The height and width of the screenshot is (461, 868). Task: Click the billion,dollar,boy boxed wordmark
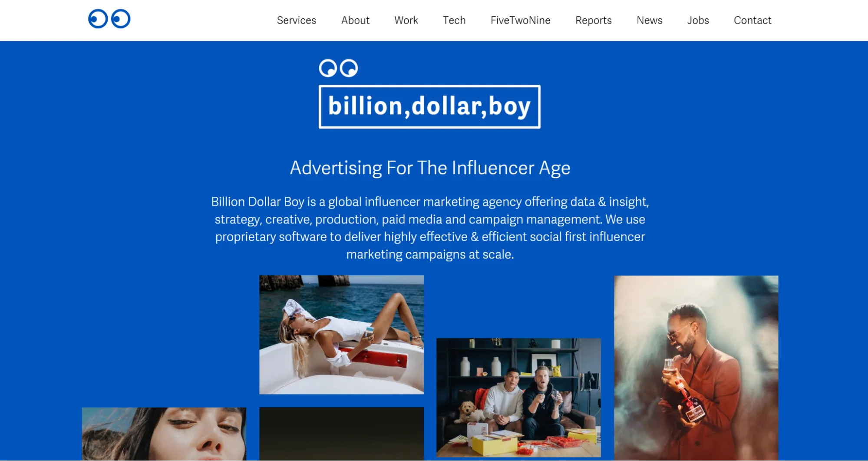pyautogui.click(x=429, y=107)
